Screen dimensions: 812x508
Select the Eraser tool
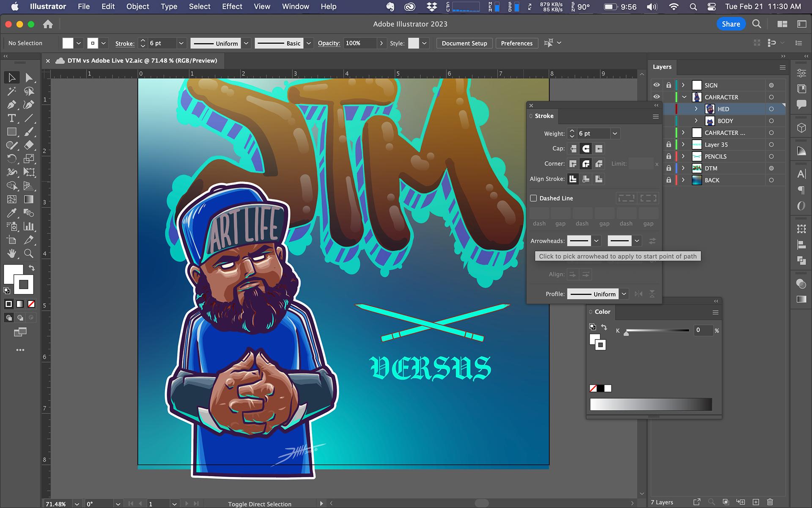(29, 145)
